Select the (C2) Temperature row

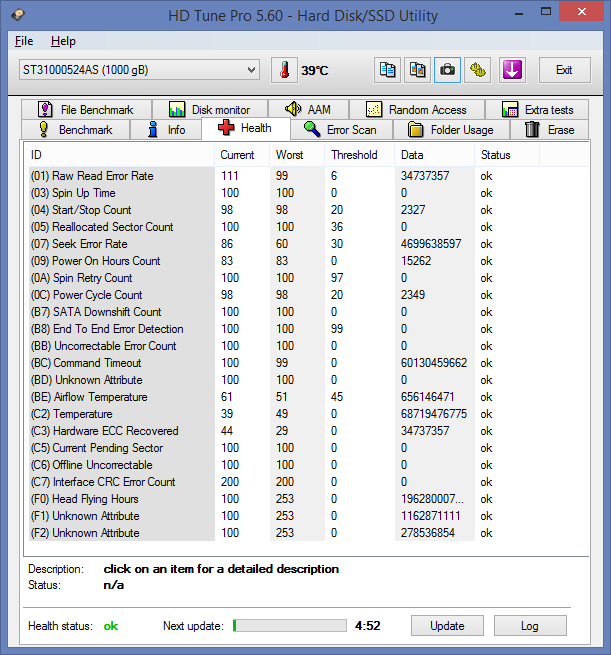(x=284, y=414)
